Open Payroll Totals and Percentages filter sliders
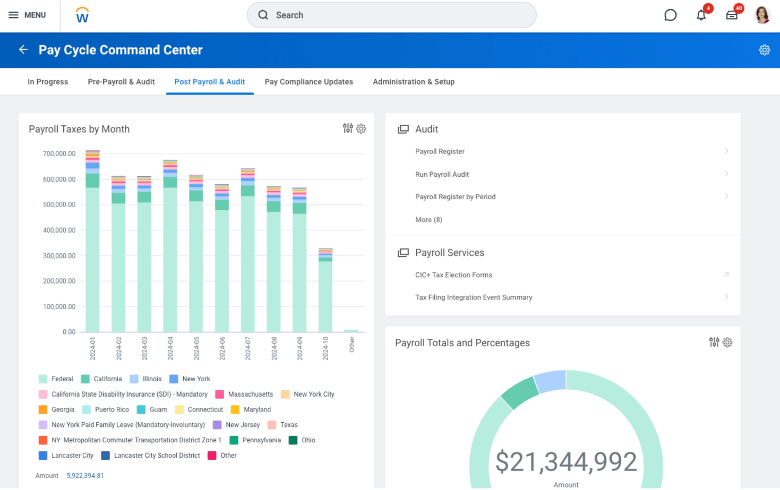Viewport: 780px width, 490px height. (x=714, y=342)
